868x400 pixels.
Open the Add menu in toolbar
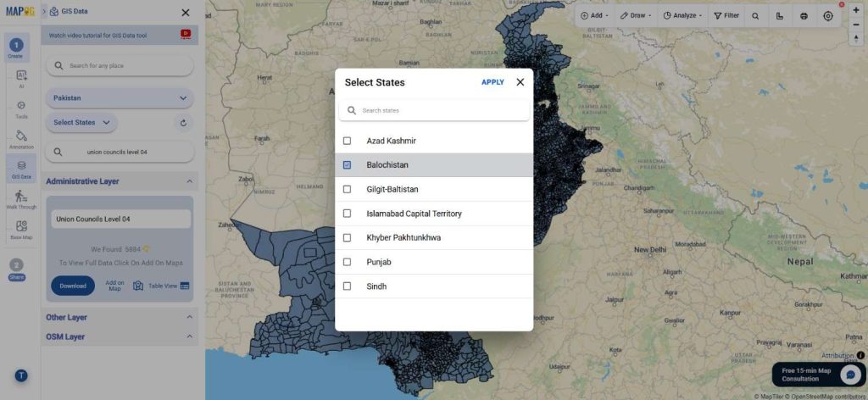[x=594, y=15]
